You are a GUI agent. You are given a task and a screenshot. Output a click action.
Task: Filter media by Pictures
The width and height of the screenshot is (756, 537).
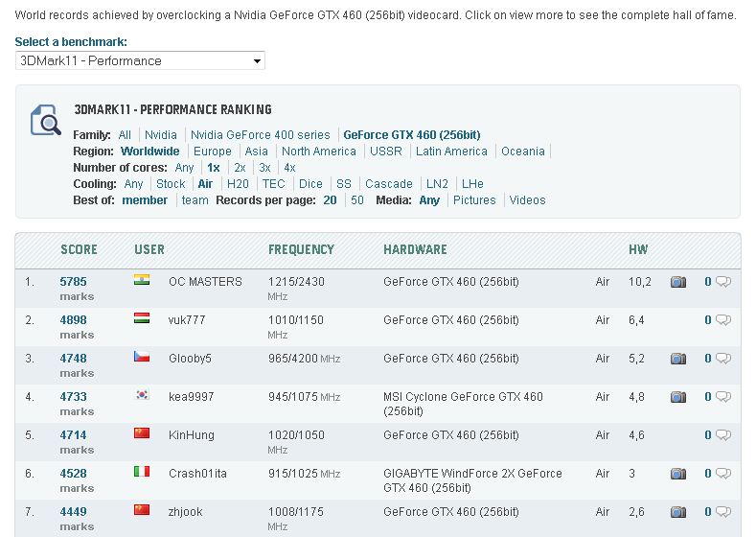pyautogui.click(x=474, y=200)
